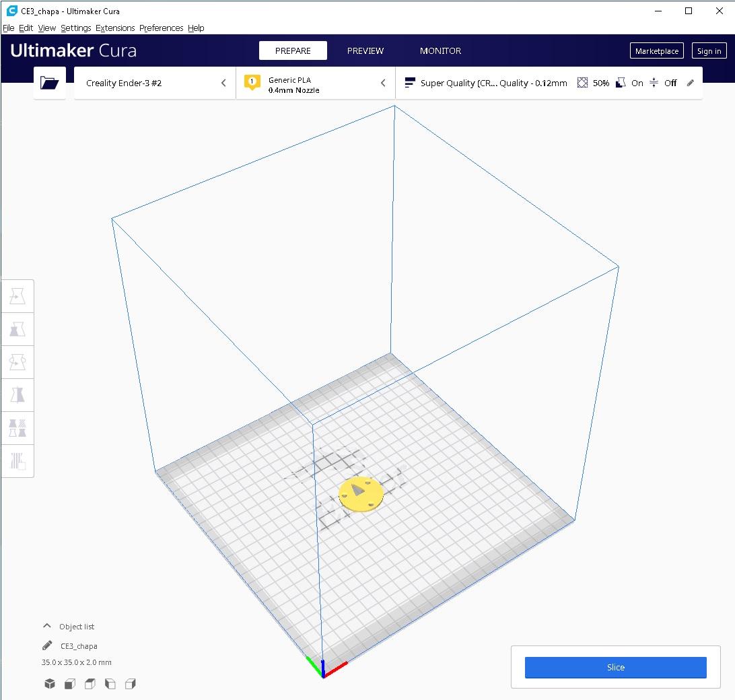
Task: Open the File menu
Action: coord(9,28)
